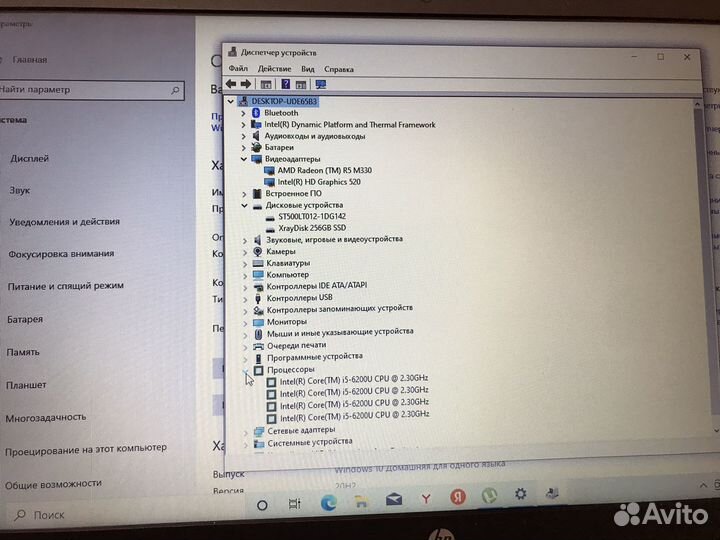
Task: Click the Найти параметр search field
Action: click(91, 90)
